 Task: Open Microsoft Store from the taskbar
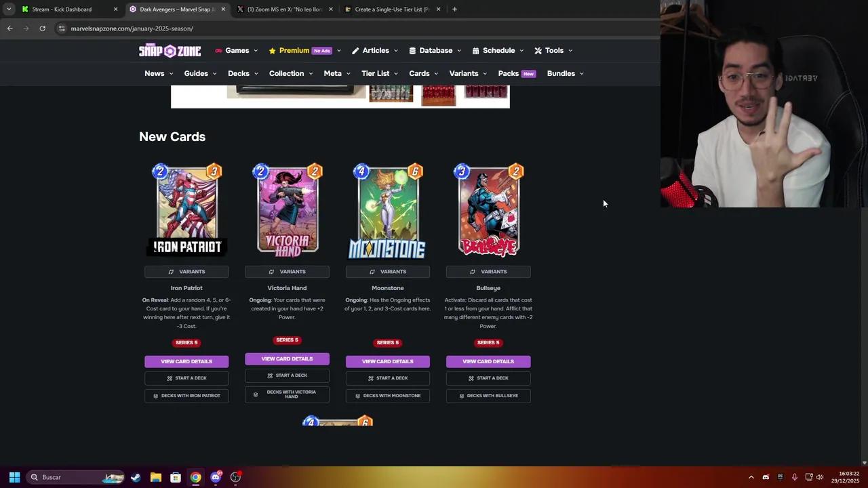(176, 477)
